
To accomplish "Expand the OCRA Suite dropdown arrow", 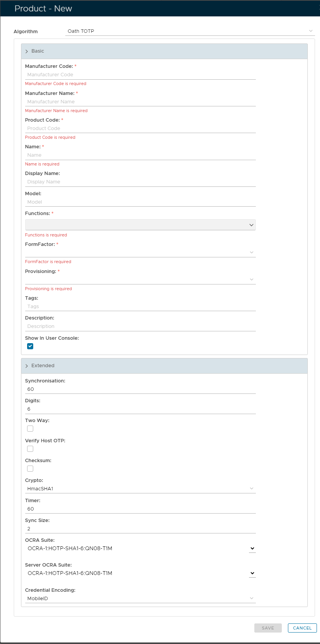I will pyautogui.click(x=252, y=549).
